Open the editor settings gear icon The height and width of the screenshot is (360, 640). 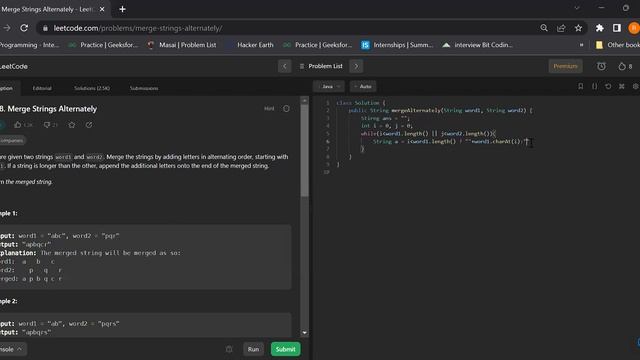click(636, 87)
